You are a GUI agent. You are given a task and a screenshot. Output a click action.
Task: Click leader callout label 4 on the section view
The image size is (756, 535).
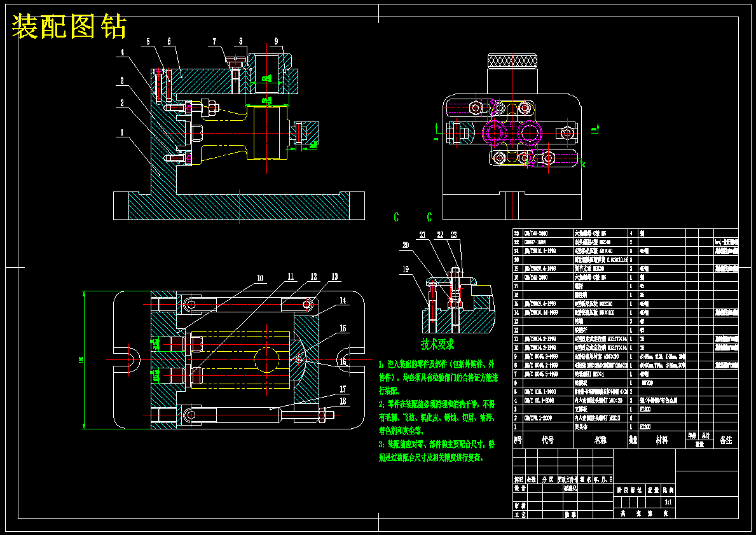[x=123, y=52]
